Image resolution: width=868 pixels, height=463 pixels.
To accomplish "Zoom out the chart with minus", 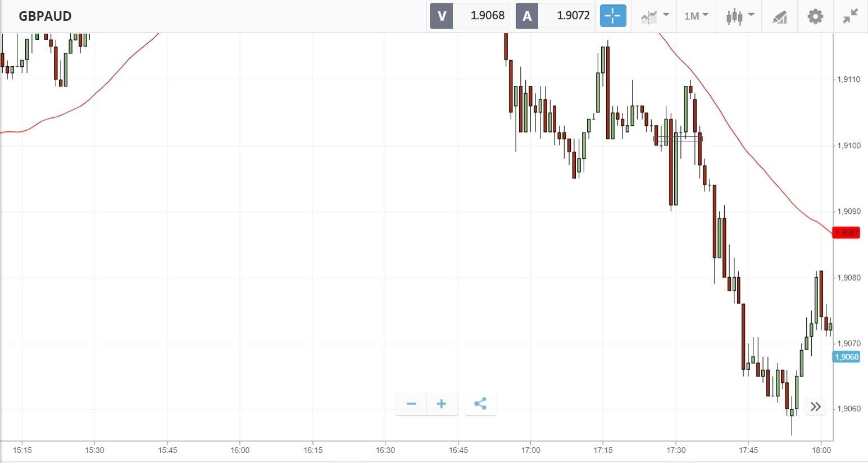I will coord(411,404).
